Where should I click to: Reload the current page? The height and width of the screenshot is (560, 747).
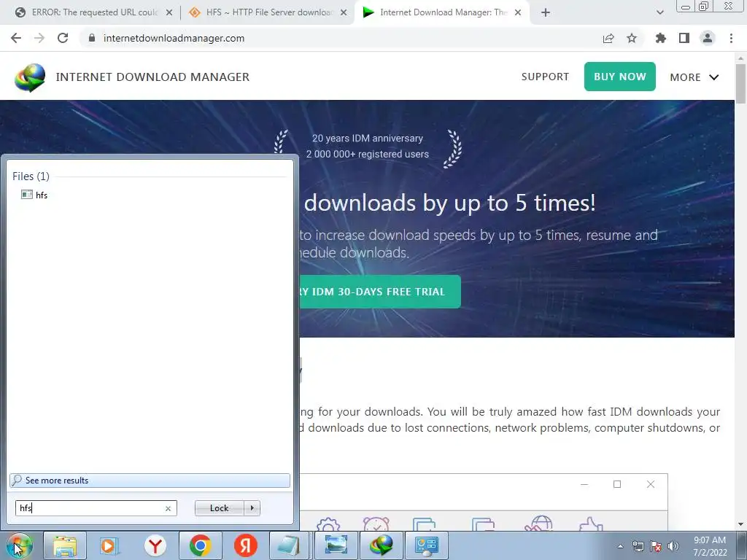(63, 38)
